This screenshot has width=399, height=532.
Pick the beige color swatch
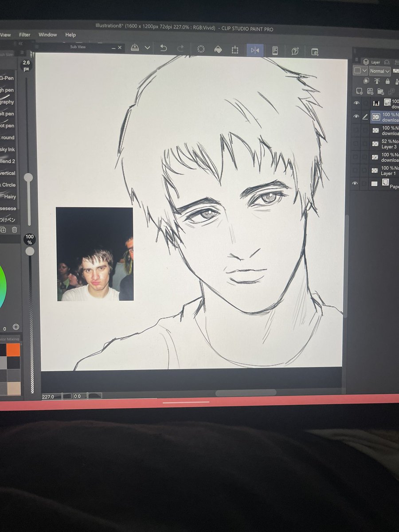click(14, 388)
